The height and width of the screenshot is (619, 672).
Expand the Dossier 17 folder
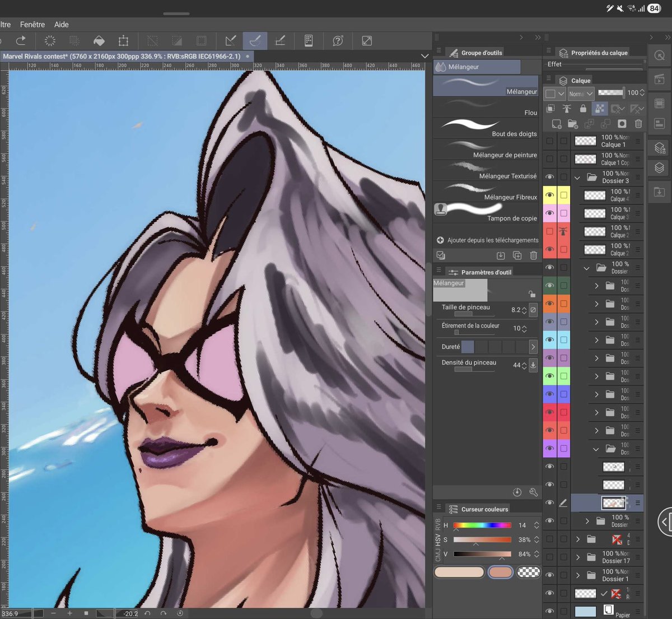click(x=577, y=557)
